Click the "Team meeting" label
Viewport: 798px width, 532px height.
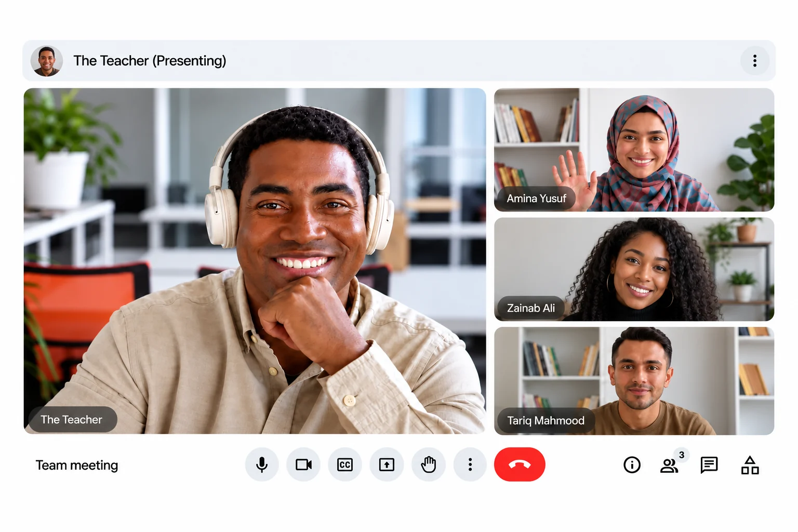[x=77, y=465]
